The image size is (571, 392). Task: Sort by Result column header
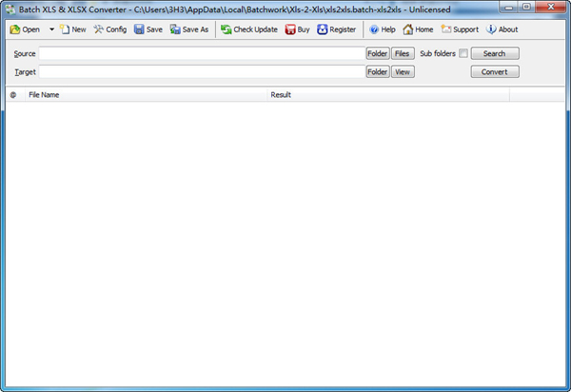click(x=388, y=95)
